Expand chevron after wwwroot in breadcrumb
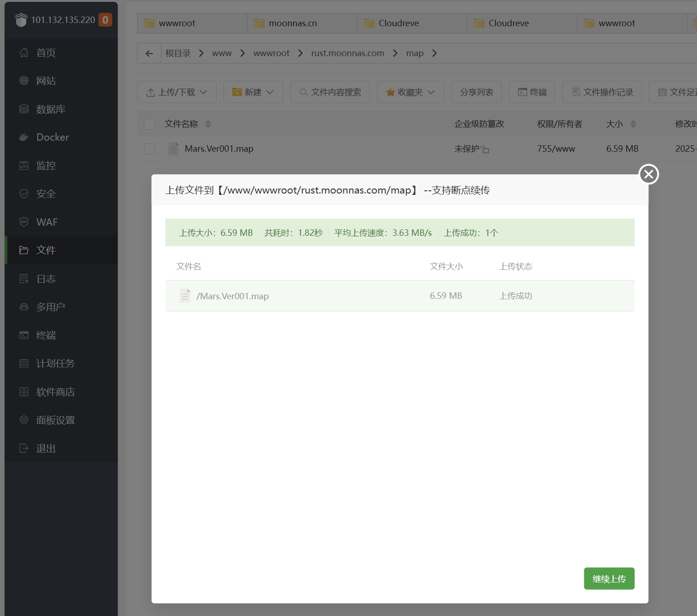Screen dimensions: 697x616 click(x=300, y=53)
